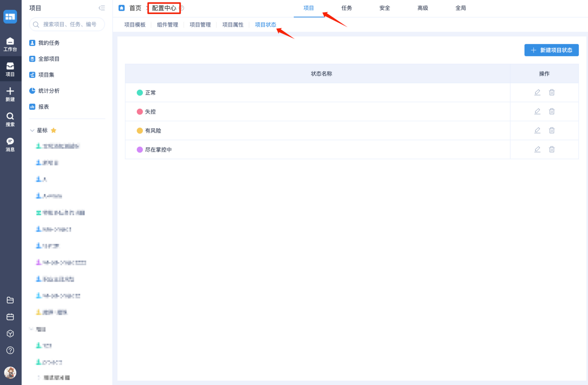Image resolution: width=588 pixels, height=385 pixels.
Task: Click the edit pencil for 正常 status
Action: [x=537, y=92]
